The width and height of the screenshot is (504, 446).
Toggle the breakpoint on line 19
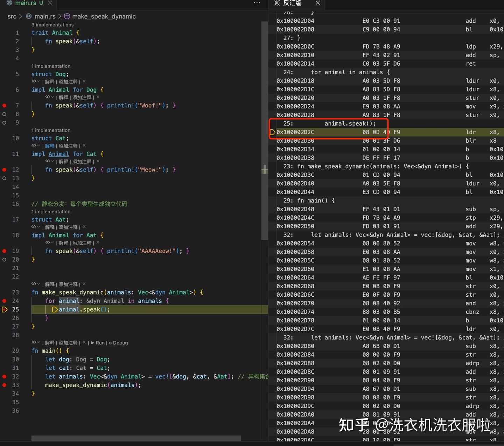click(x=4, y=251)
